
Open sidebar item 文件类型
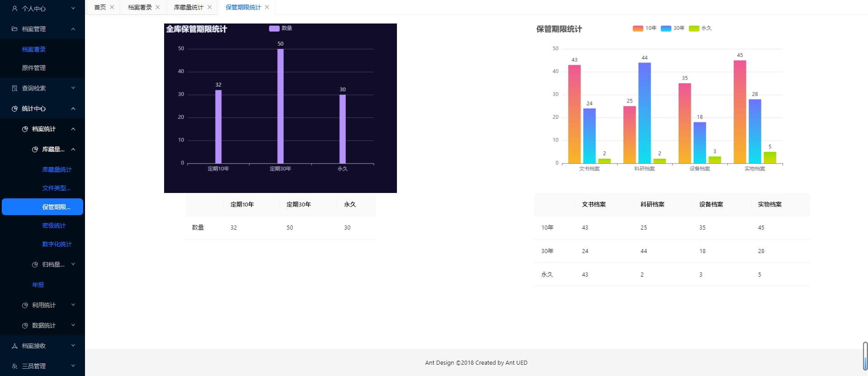[57, 188]
